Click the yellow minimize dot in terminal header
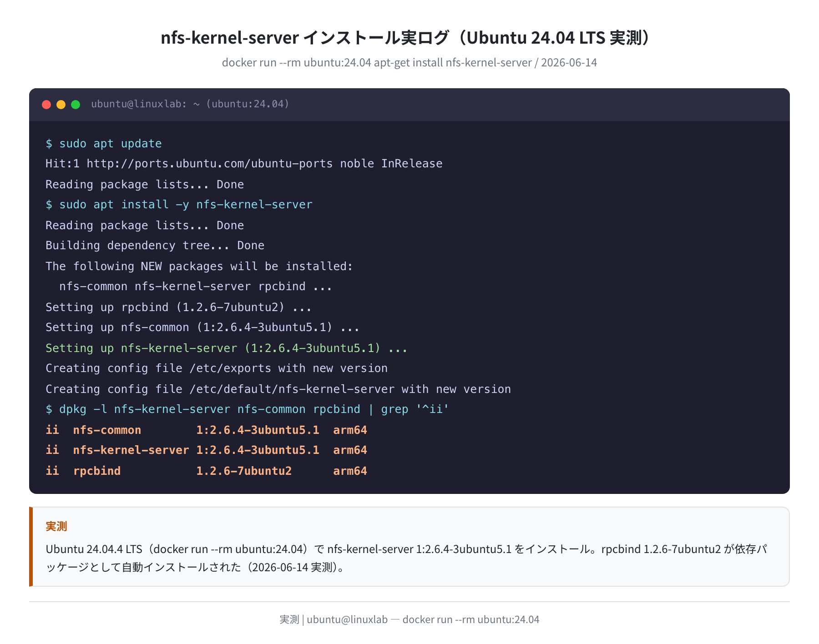The image size is (819, 644). (x=61, y=105)
